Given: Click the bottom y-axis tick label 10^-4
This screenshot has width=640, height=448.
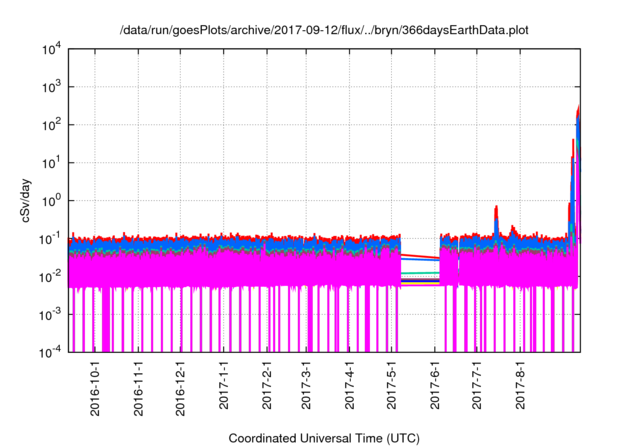Looking at the screenshot, I should [x=50, y=352].
